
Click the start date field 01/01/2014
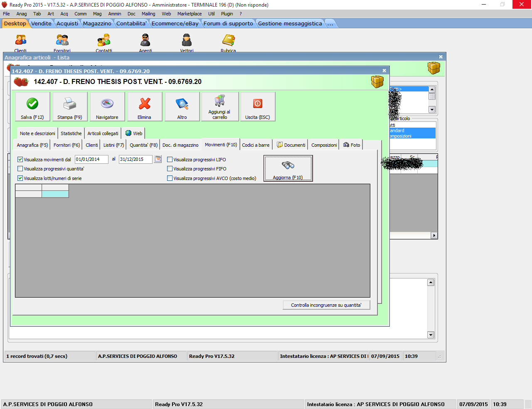[x=91, y=159]
